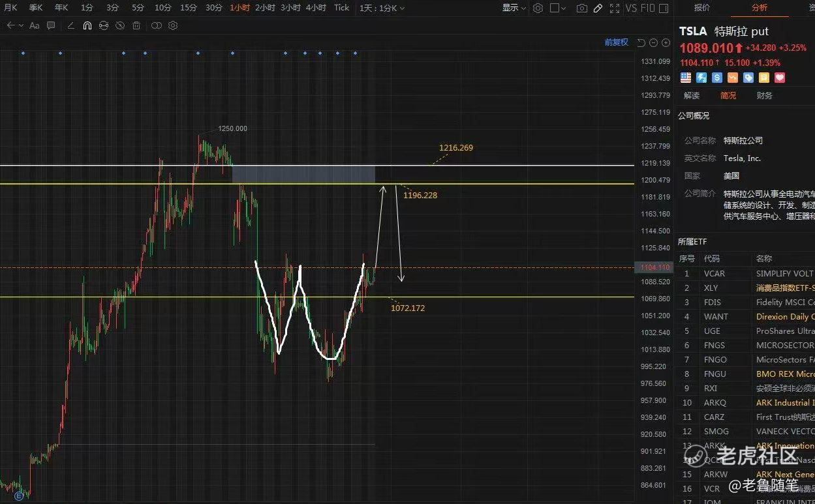Select the 3分 timeframe
Image resolution: width=815 pixels, height=504 pixels.
(113, 8)
